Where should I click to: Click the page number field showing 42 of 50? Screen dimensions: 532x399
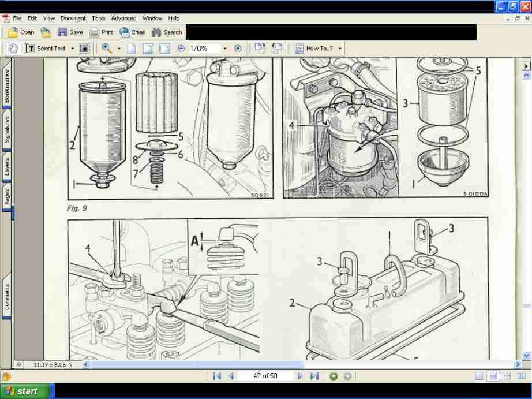[x=265, y=376]
